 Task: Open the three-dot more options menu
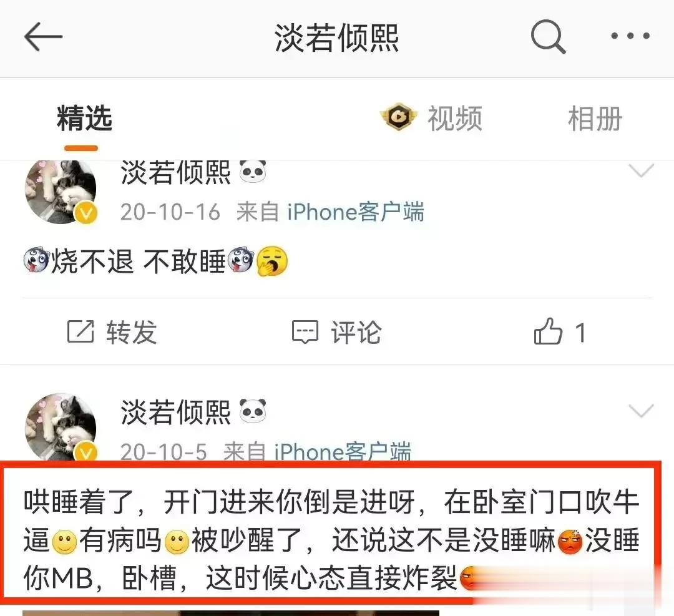630,36
